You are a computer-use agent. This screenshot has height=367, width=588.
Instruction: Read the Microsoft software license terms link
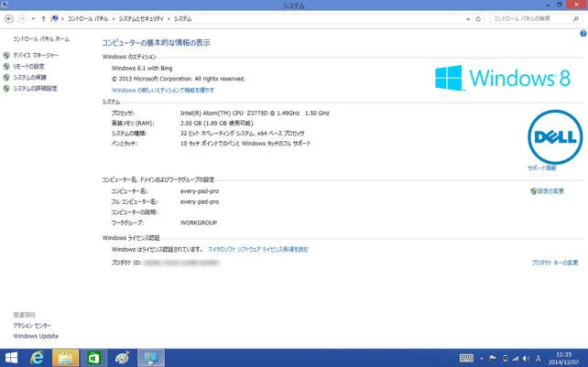[258, 249]
